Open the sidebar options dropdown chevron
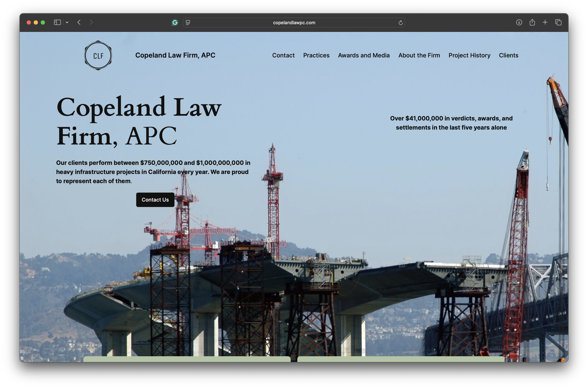The image size is (588, 388). click(67, 22)
